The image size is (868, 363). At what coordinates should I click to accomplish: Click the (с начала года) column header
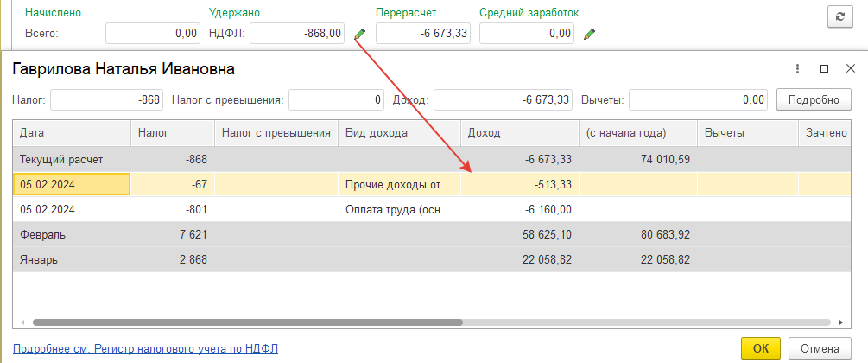(x=637, y=133)
